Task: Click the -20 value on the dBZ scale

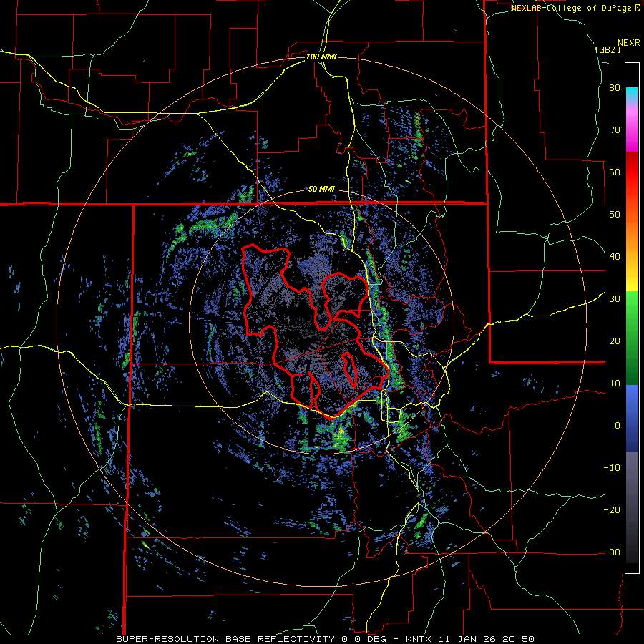Action: click(x=612, y=510)
